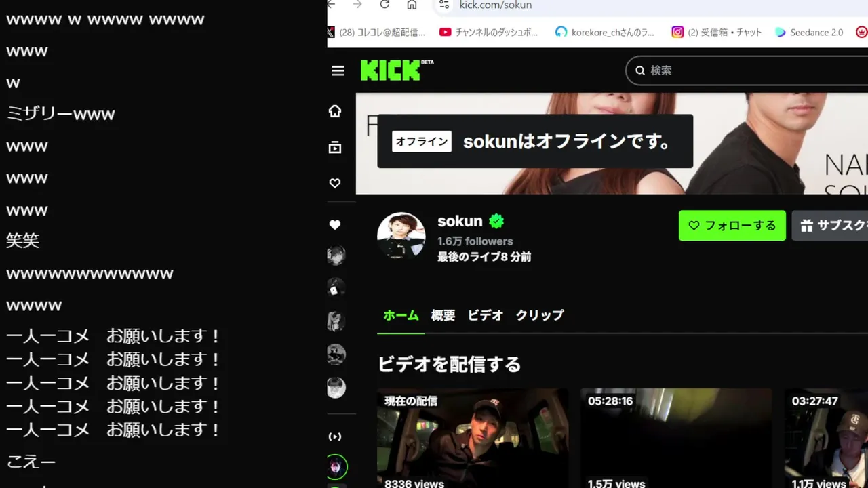Open fourth followed channel avatar in sidebar
The height and width of the screenshot is (488, 868).
(336, 354)
